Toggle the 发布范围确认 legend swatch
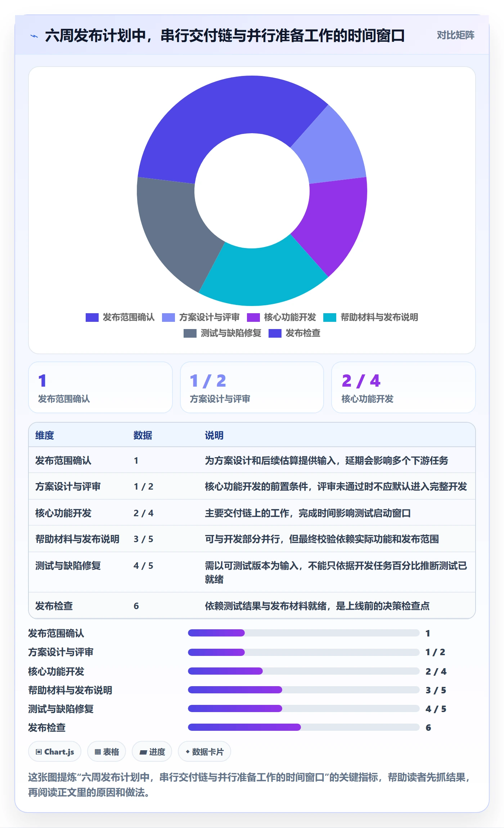 [x=92, y=318]
